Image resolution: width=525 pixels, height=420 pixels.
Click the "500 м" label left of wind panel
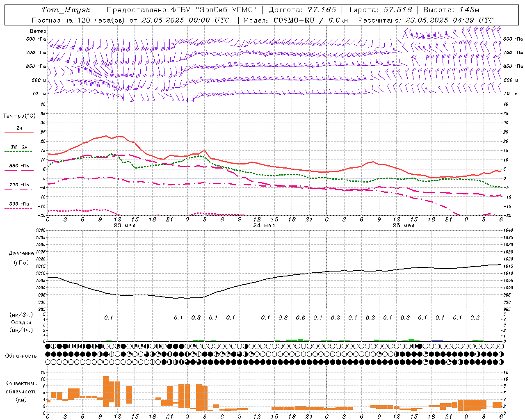click(39, 80)
